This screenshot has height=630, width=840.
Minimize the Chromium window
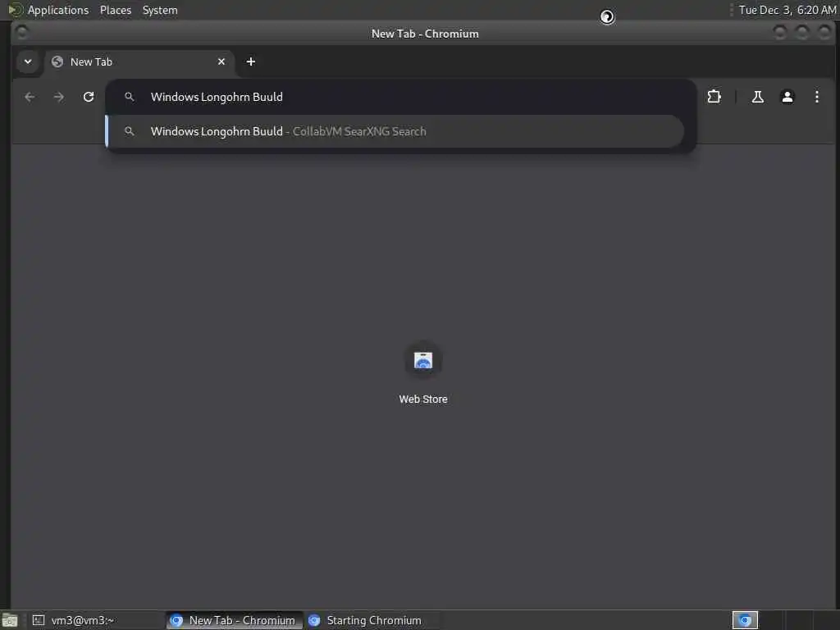coord(779,33)
